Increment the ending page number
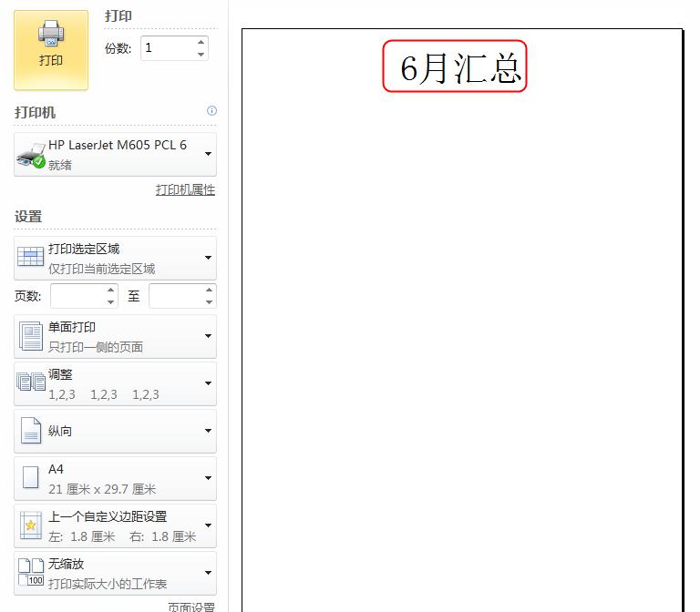Viewport: 700px width, 612px height. pos(210,290)
